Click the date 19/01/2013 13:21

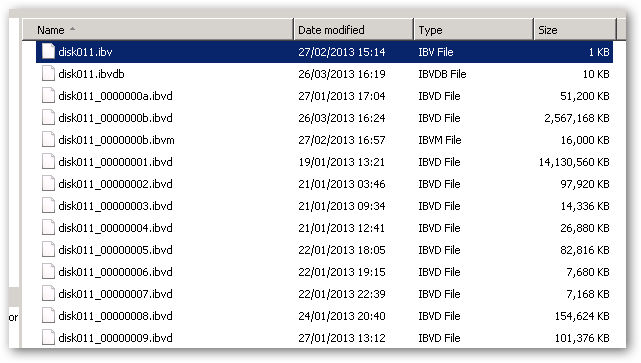342,162
